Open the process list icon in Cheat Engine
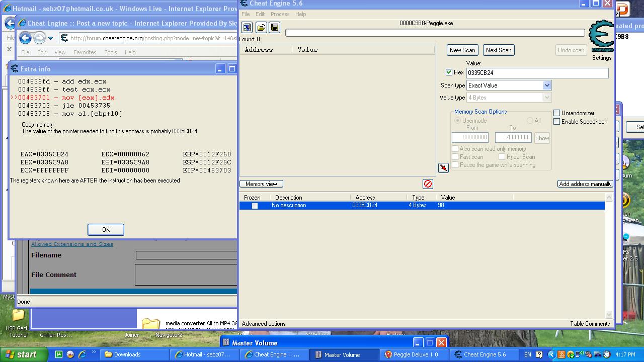644x362 pixels. [247, 27]
